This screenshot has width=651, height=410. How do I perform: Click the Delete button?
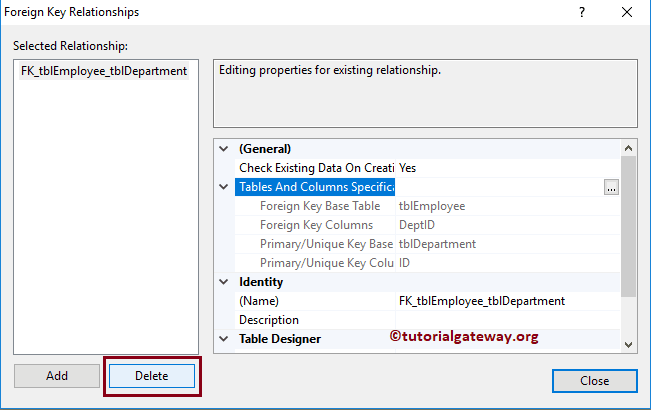pos(152,376)
